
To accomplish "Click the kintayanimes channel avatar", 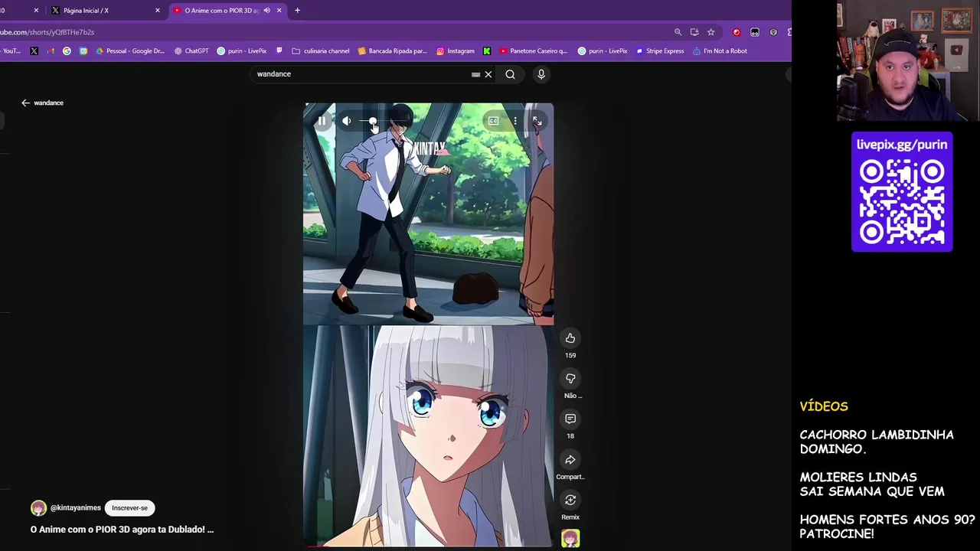I will (38, 508).
